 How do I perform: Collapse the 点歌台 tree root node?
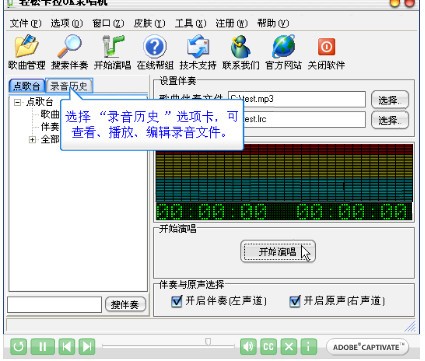[x=17, y=103]
